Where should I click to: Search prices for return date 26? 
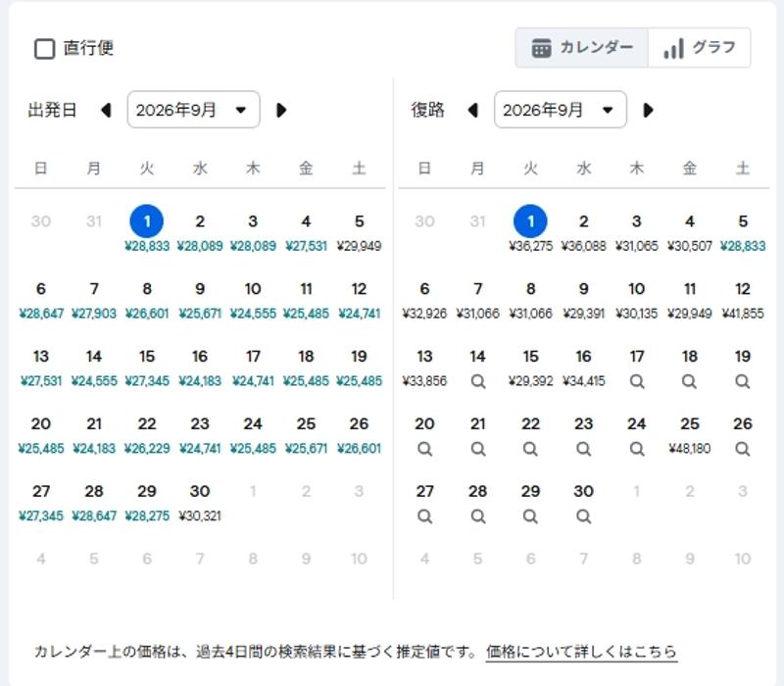coord(743,449)
